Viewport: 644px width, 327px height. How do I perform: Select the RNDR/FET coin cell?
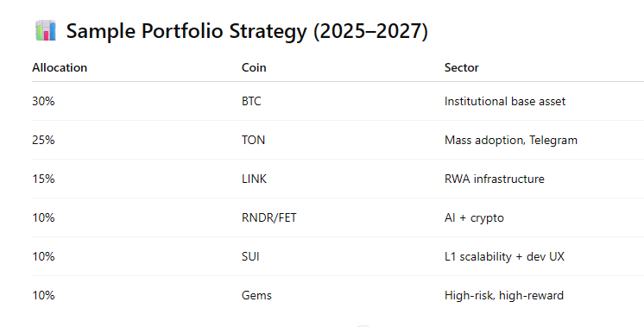tap(269, 217)
